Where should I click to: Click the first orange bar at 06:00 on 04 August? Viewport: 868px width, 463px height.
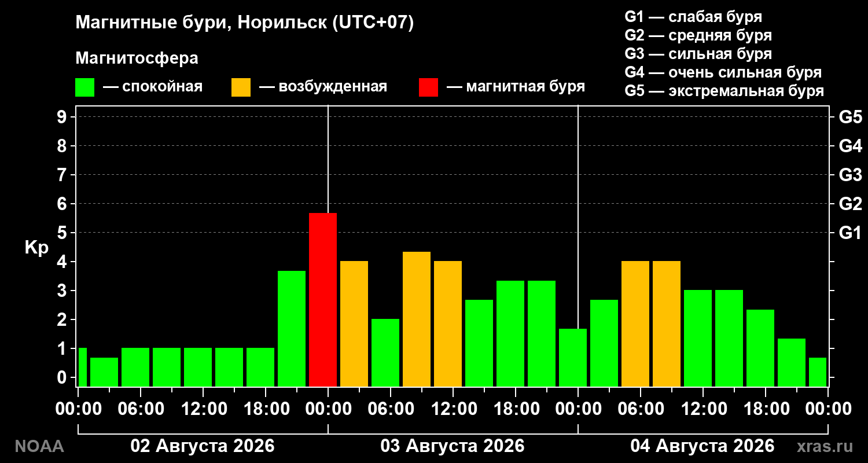[x=635, y=324]
